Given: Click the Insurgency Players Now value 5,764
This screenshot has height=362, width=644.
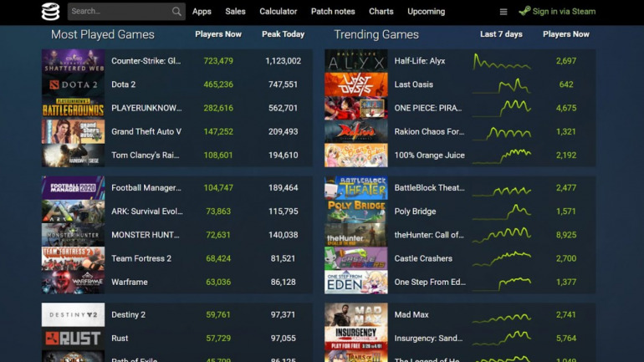Looking at the screenshot, I should (566, 339).
